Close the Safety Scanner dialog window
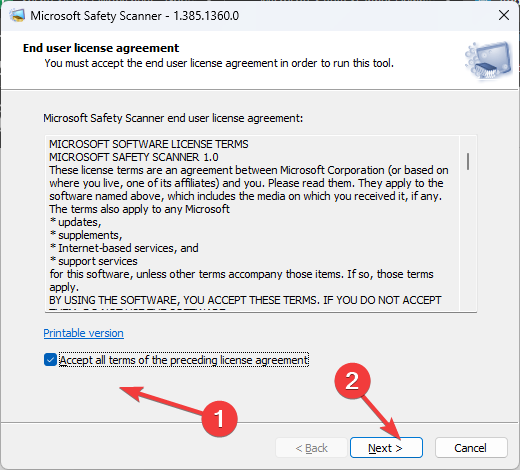The image size is (520, 470). (x=504, y=15)
